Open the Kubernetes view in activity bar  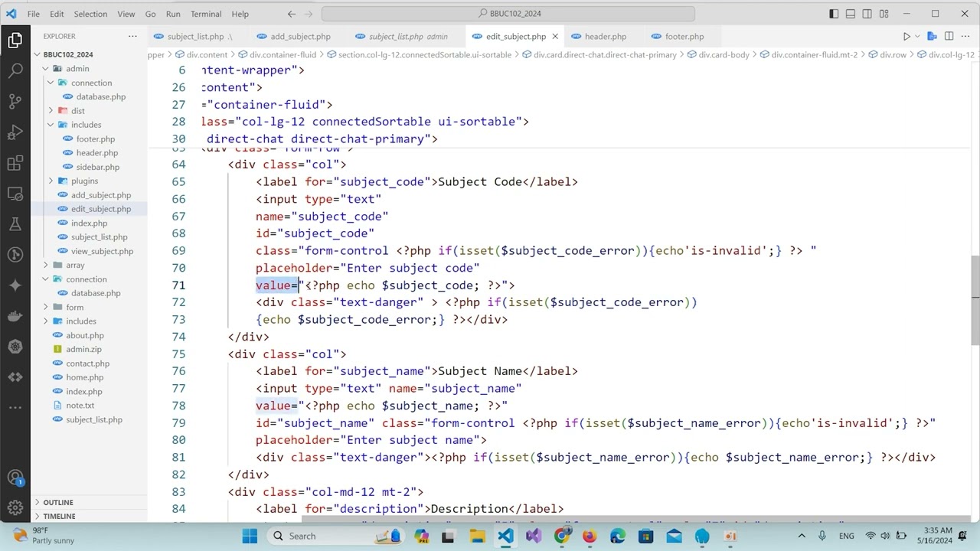tap(15, 347)
